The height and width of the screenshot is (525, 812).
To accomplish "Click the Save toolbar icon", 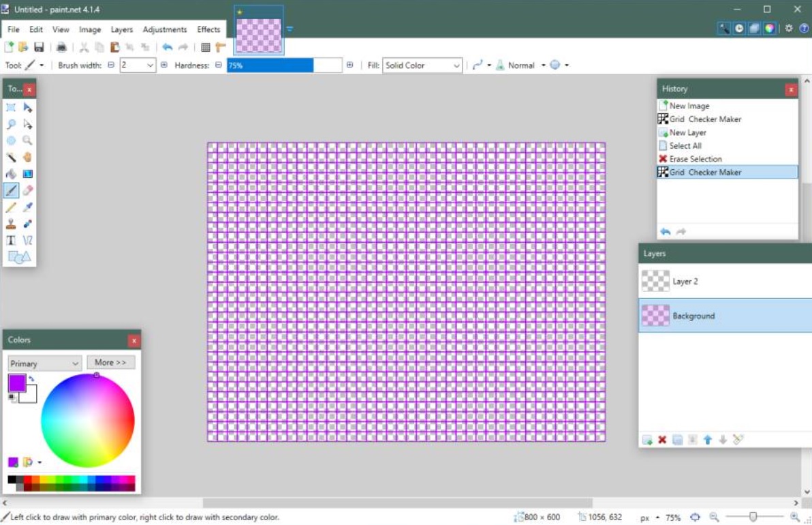I will pyautogui.click(x=39, y=47).
